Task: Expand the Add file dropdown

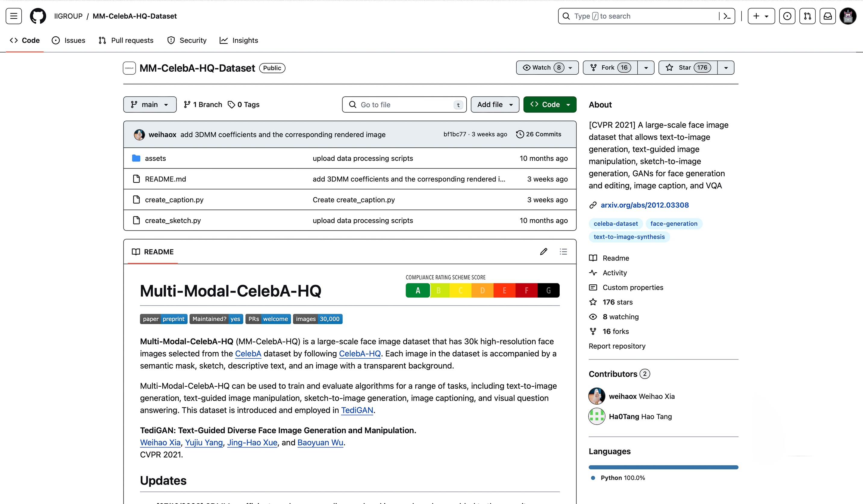Action: click(x=495, y=105)
